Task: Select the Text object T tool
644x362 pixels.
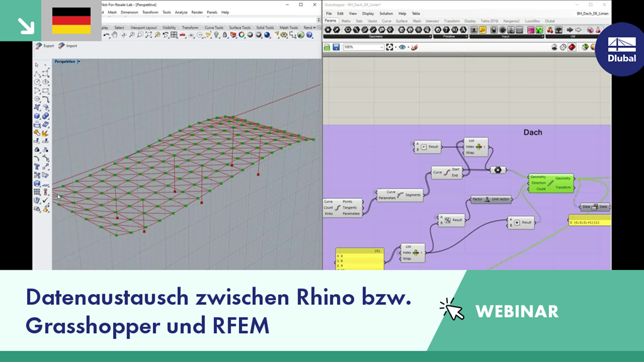Action: coord(37,167)
